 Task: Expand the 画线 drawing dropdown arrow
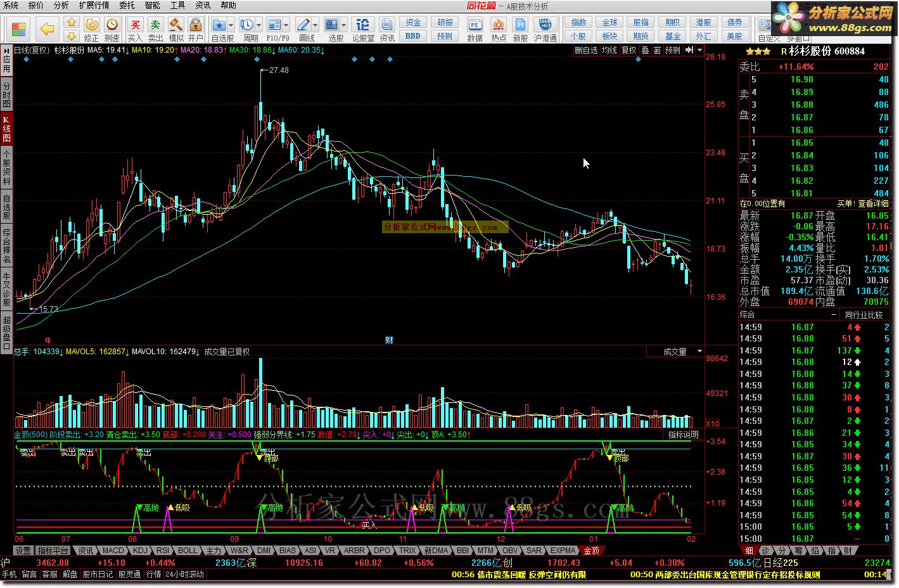[x=315, y=25]
